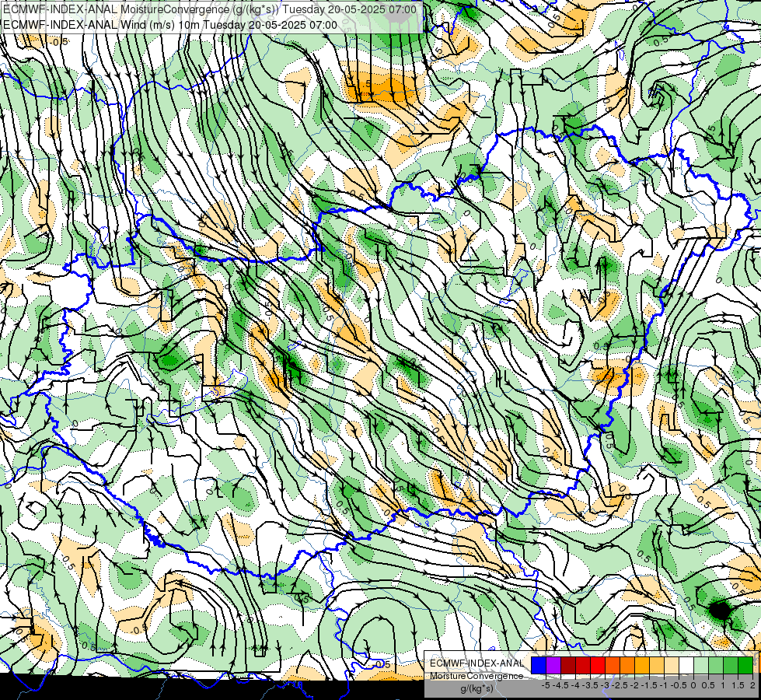Click the -2.5 tick label on legend scale
This screenshot has width=761, height=700.
pyautogui.click(x=620, y=685)
